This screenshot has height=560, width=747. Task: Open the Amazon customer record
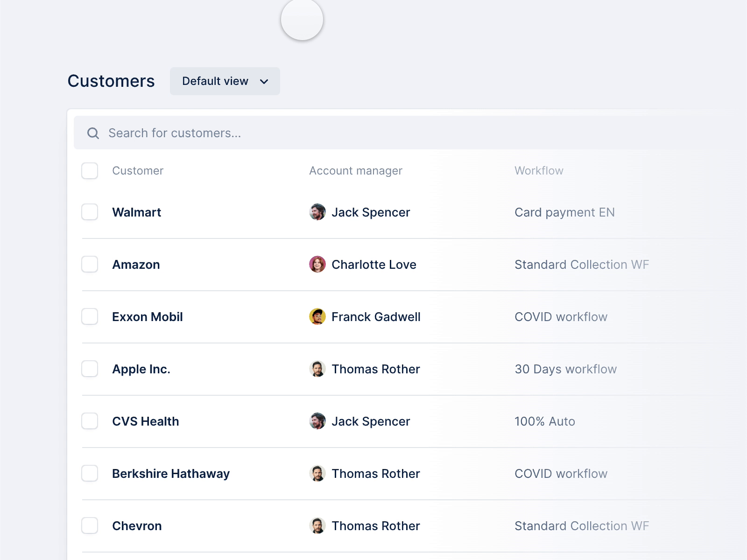[x=136, y=265]
